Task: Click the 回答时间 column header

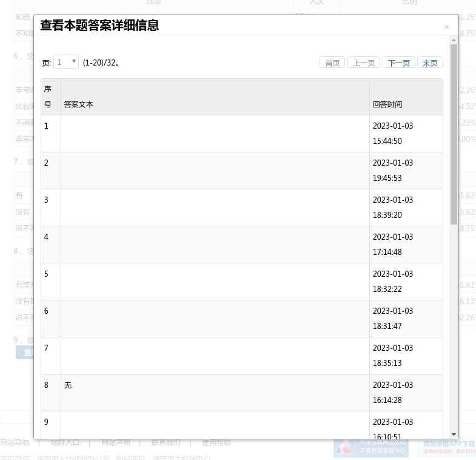Action: coord(387,104)
